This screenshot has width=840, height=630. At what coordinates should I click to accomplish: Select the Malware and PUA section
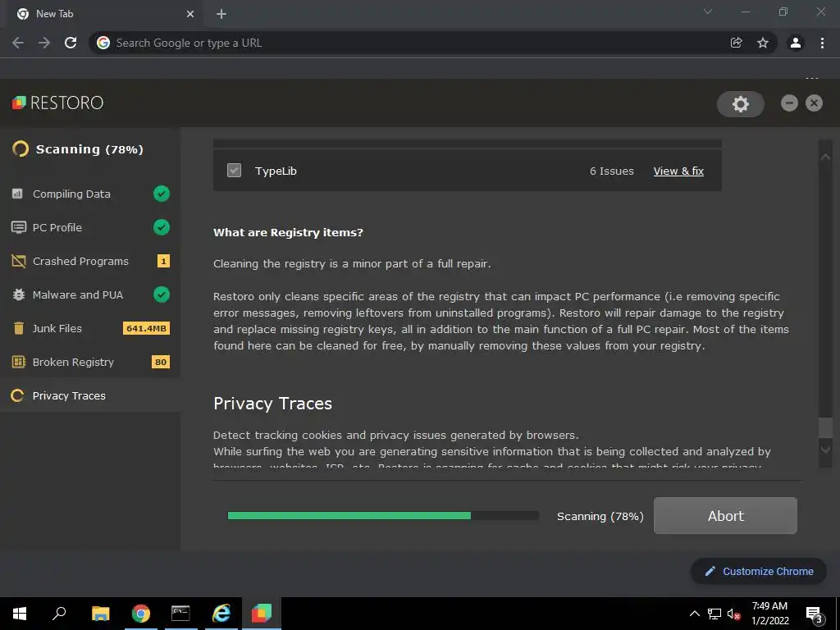(90, 294)
